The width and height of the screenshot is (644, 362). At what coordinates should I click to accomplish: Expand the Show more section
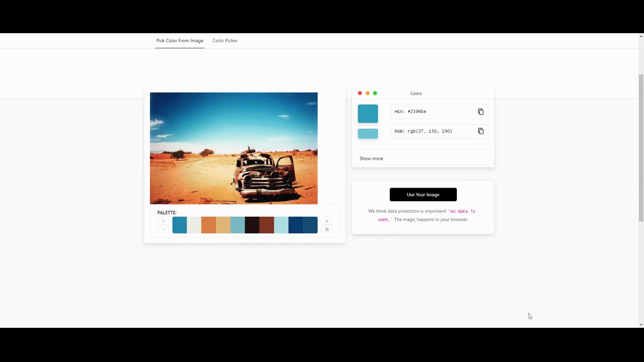(x=371, y=158)
